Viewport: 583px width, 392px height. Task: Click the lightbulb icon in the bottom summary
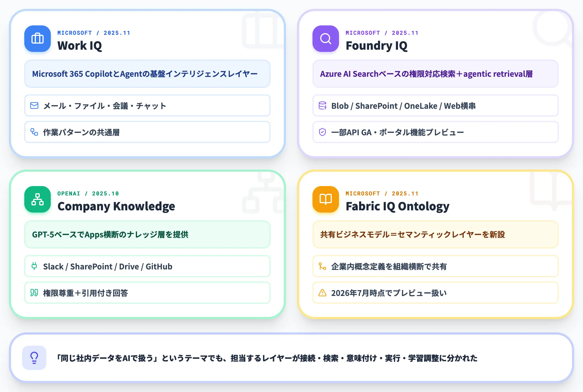click(x=34, y=358)
